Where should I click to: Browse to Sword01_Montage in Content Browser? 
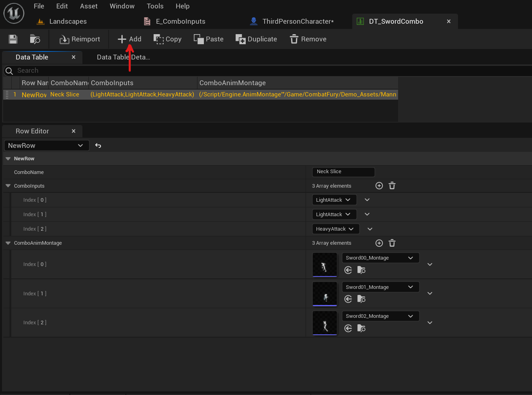click(x=361, y=299)
